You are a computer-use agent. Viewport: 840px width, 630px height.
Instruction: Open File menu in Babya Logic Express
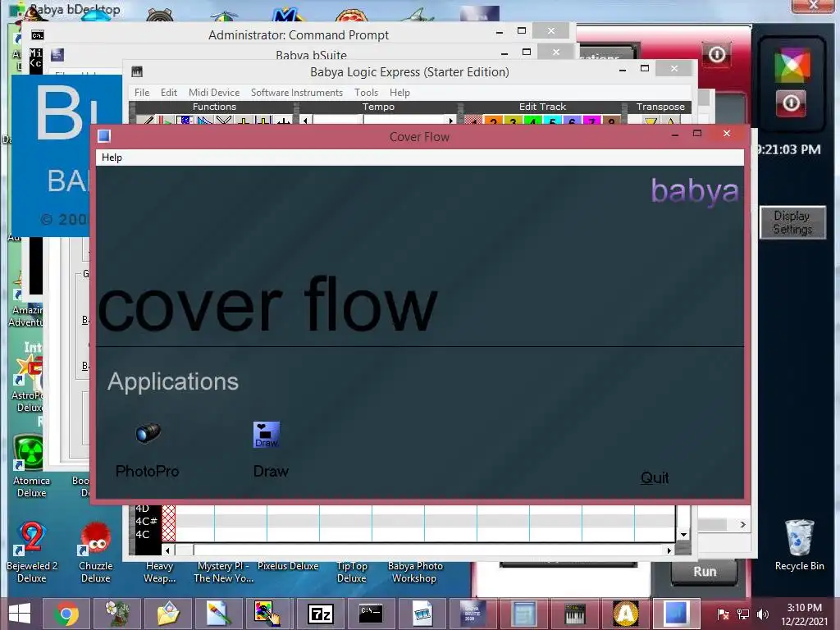click(x=142, y=93)
